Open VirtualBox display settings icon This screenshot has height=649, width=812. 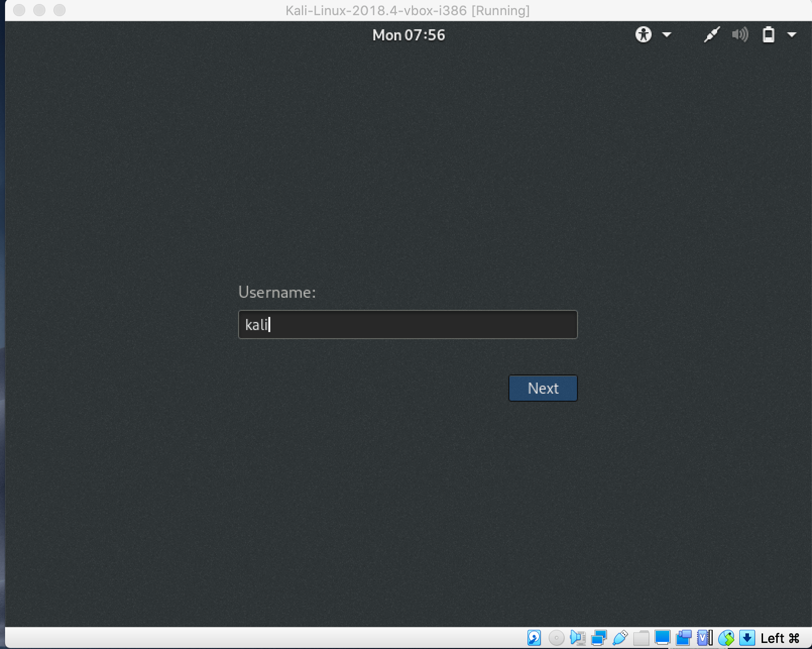[x=662, y=638]
